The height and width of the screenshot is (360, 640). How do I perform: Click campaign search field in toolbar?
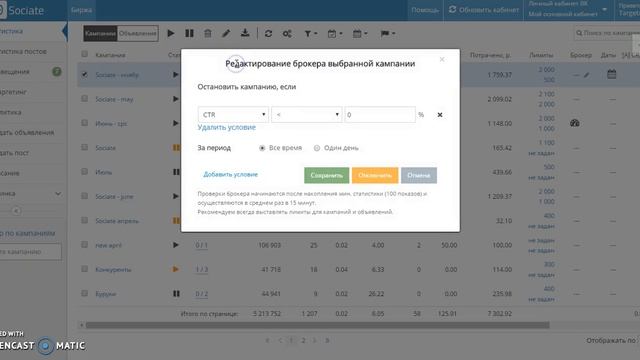(607, 33)
